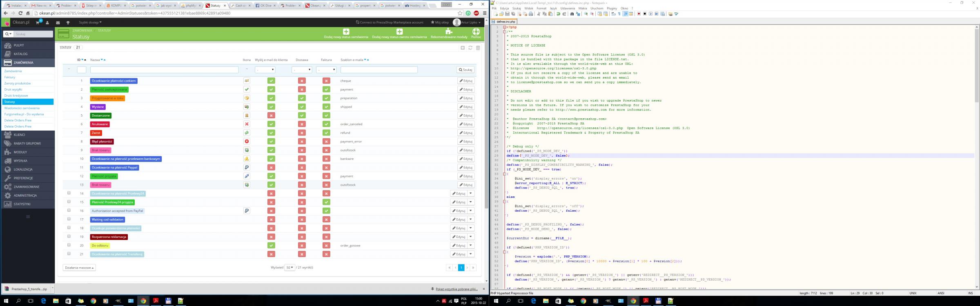
Task: Open Windows Start menu on left taskbar
Action: click(6, 301)
